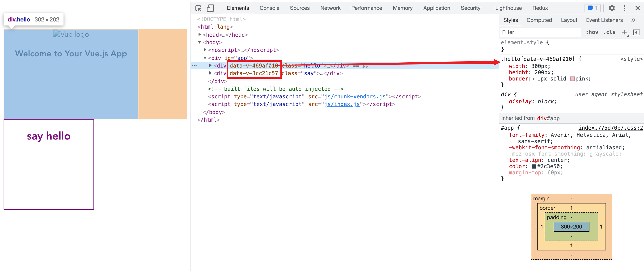Click the pink border color swatch

(572, 79)
